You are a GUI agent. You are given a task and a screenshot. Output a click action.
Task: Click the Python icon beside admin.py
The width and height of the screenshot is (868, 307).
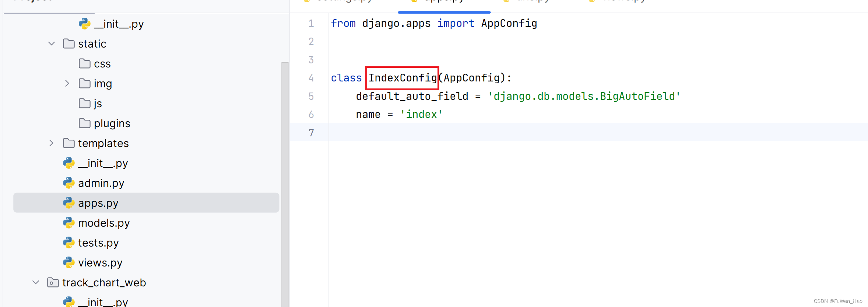point(69,183)
